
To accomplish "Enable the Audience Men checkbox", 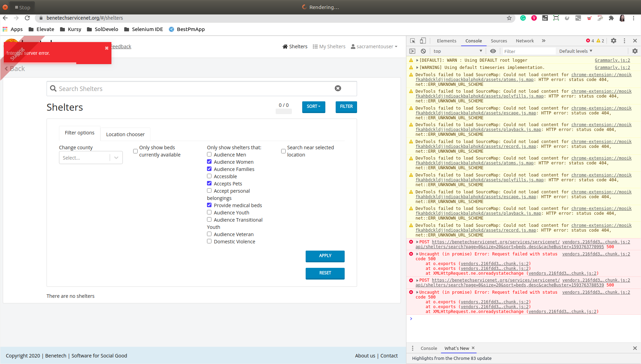I will 209,154.
